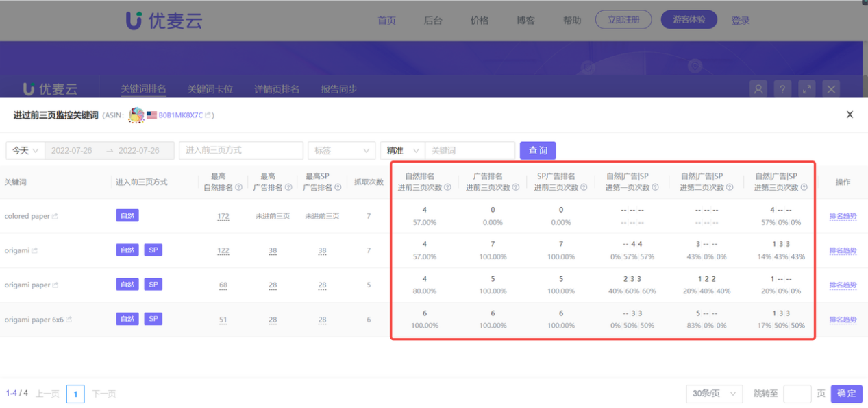
Task: Click the question mark help icon top right
Action: [x=782, y=88]
